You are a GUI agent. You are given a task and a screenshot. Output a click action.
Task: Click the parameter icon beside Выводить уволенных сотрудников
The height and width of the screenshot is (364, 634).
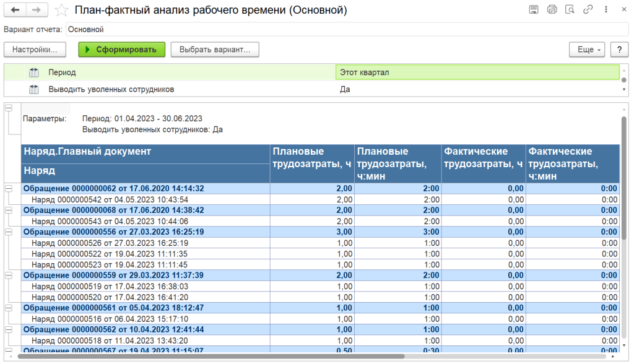[x=35, y=89]
